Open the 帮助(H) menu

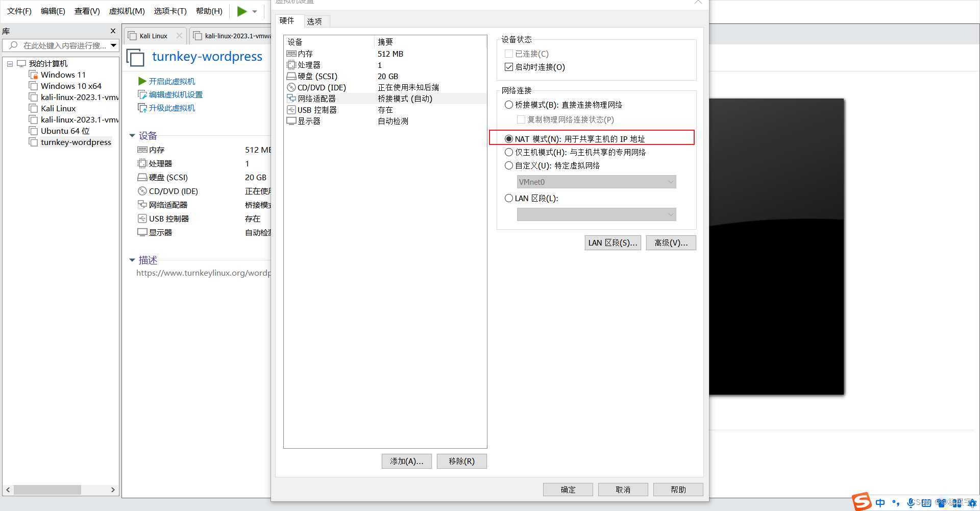[x=209, y=11]
